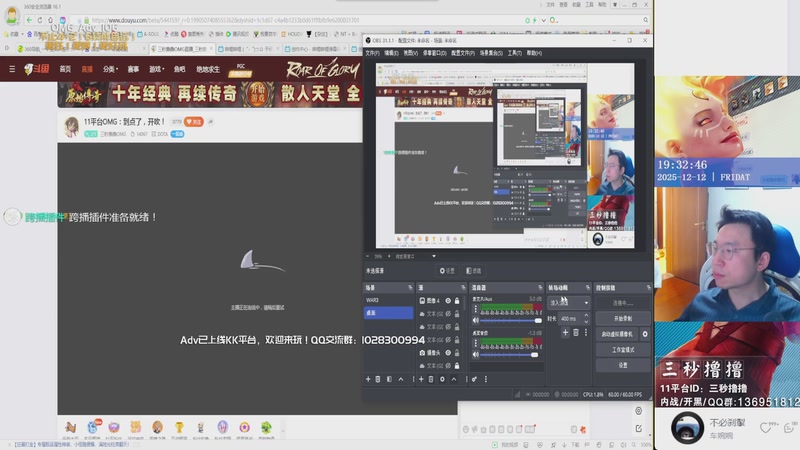Open the preview scaling dropdown below OBS preview
800x450 pixels.
434,256
